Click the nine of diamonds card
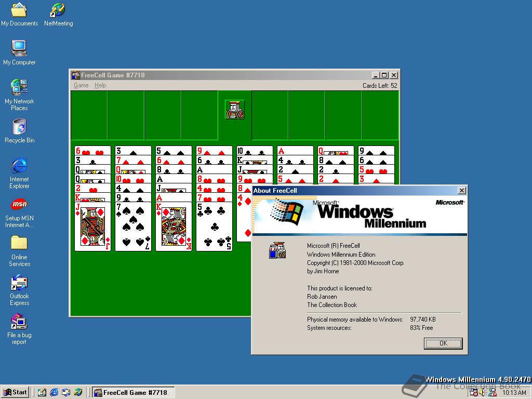This screenshot has width=532, height=399. (x=214, y=151)
